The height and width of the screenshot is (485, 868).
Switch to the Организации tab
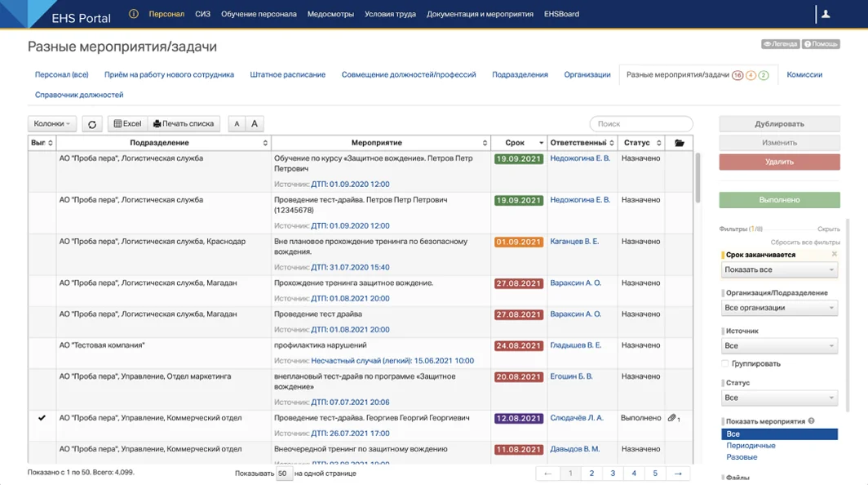click(x=587, y=75)
